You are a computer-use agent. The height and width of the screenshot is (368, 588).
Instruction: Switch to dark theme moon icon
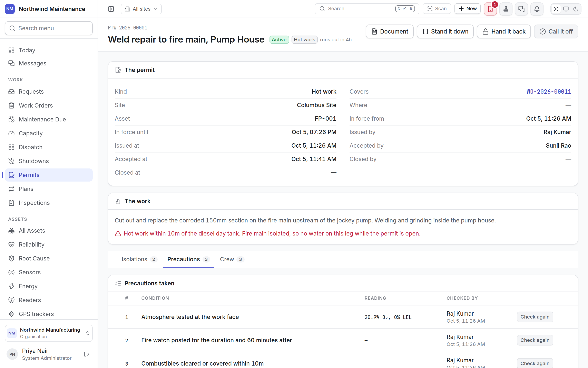coord(576,9)
